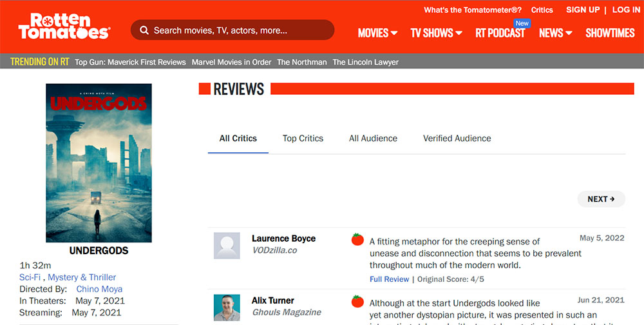Click fresh tomato icon on Alix Turner review

[x=357, y=302]
